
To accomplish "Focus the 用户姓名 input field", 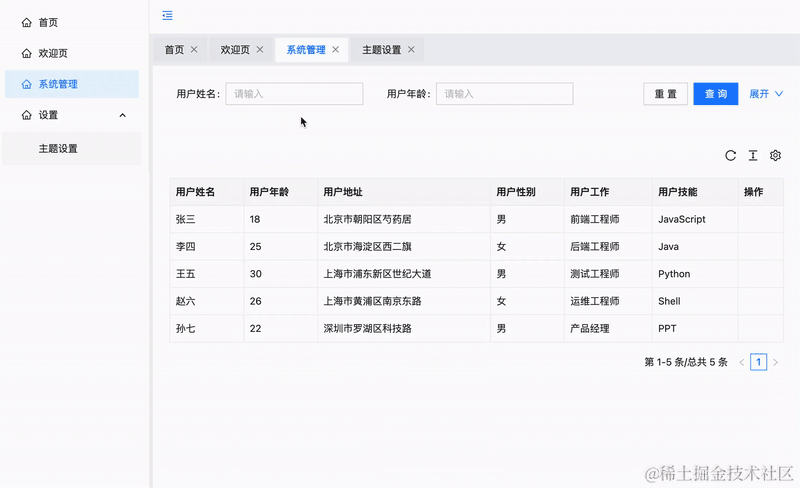I will pyautogui.click(x=294, y=94).
